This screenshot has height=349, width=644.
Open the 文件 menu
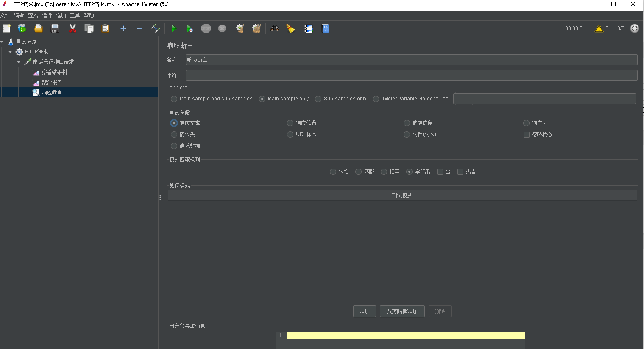[5, 15]
